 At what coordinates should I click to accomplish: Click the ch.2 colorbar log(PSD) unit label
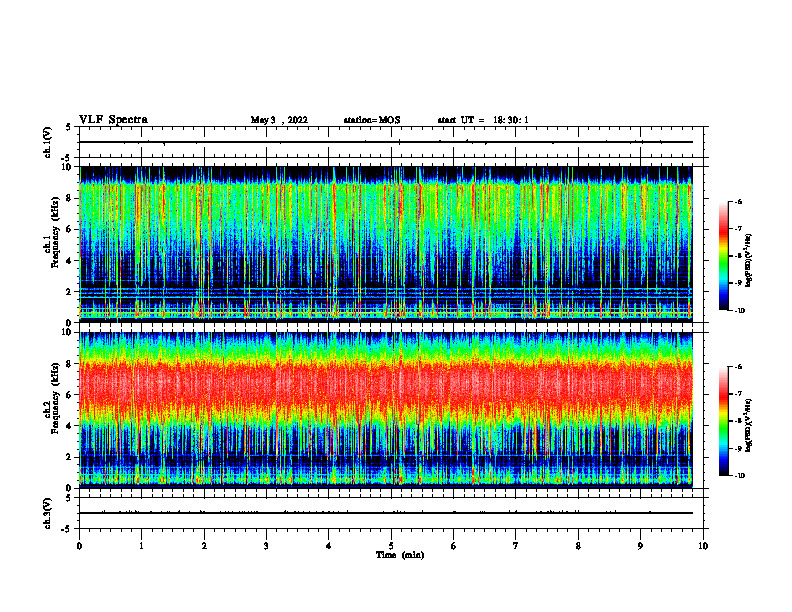pyautogui.click(x=749, y=426)
